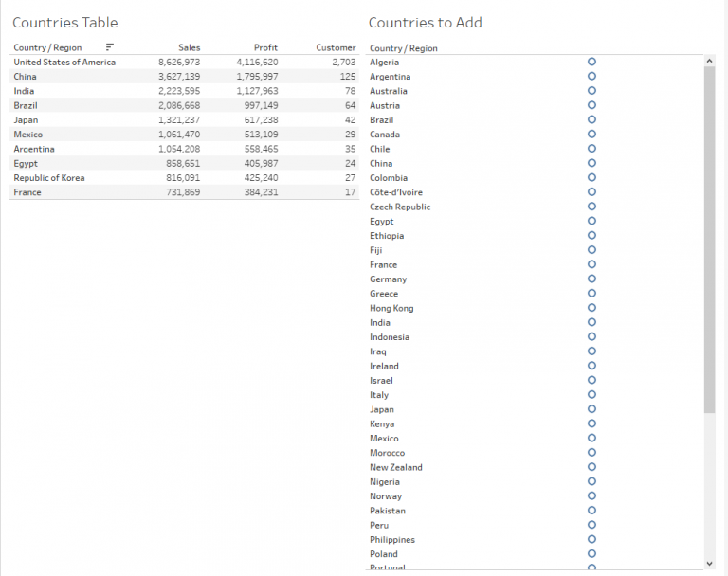Click the sales value 1,061,470 for Mexico

pos(179,135)
